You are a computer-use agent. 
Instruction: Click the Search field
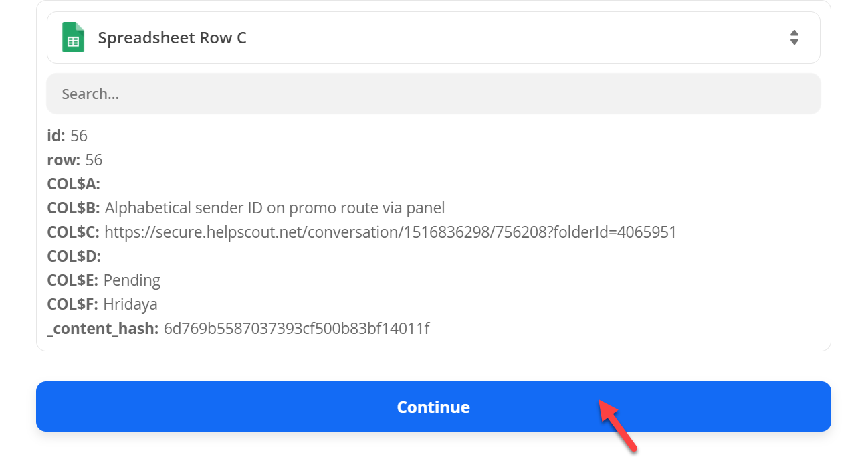(x=433, y=94)
